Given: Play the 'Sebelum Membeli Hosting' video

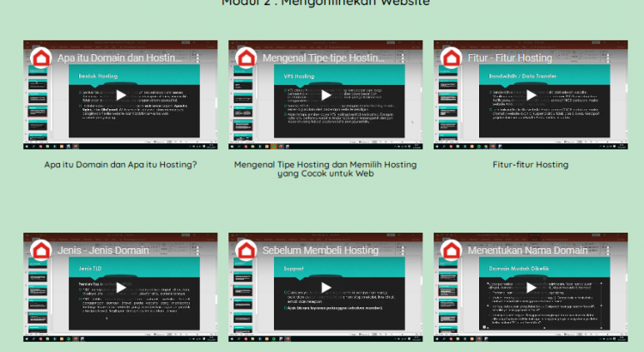Looking at the screenshot, I should (x=326, y=288).
